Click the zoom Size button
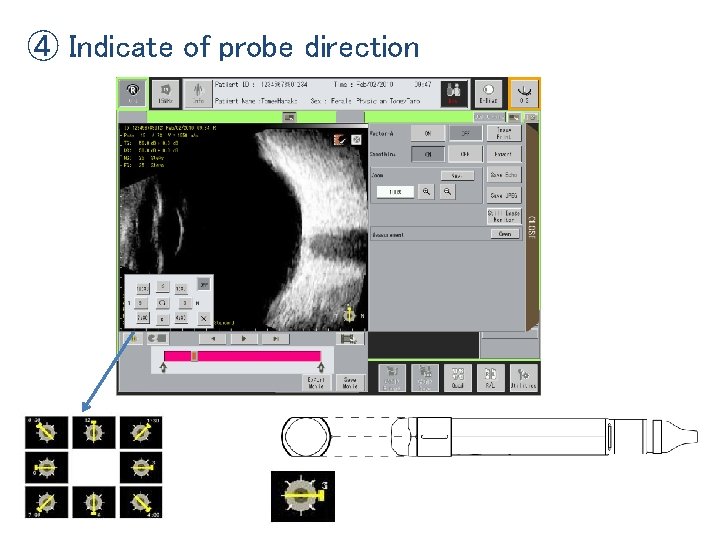The image size is (720, 540). 457,176
